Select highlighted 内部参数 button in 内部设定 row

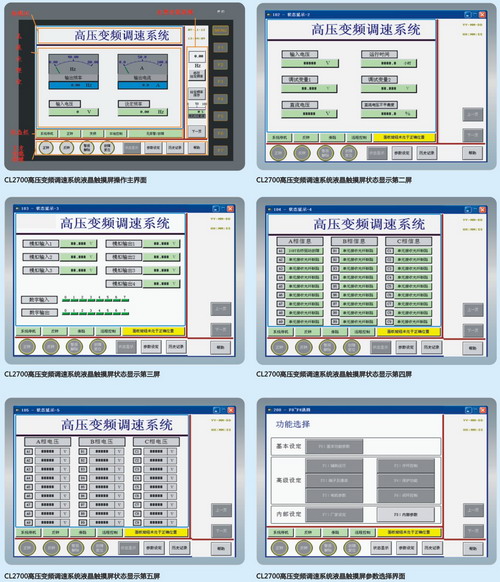(406, 514)
